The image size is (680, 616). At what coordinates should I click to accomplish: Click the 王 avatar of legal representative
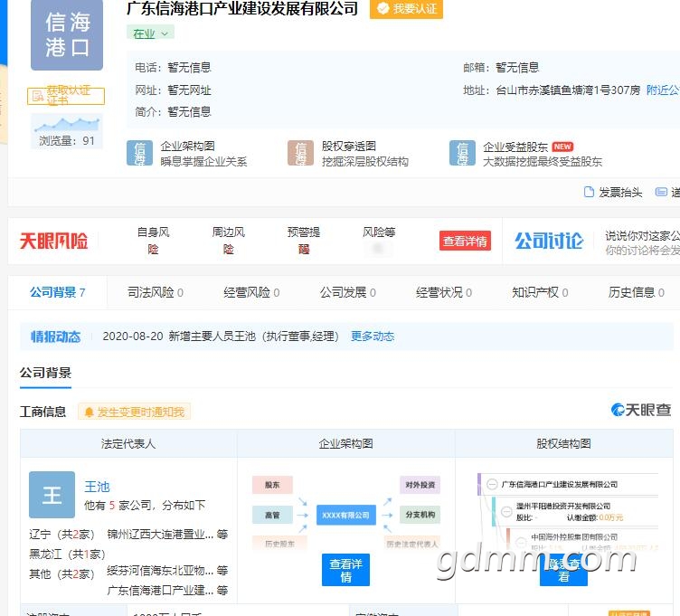pos(52,495)
